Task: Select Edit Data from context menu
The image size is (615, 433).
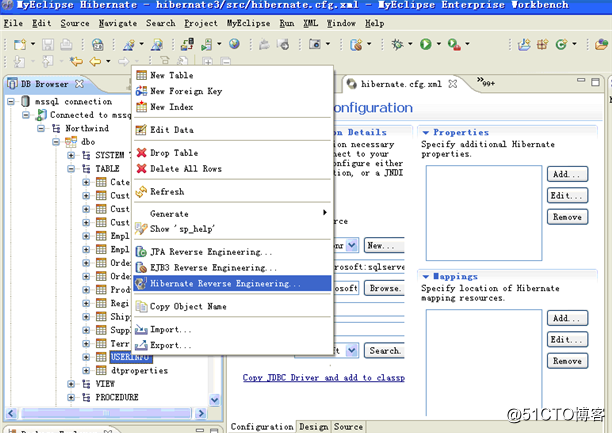Action: [232, 129]
